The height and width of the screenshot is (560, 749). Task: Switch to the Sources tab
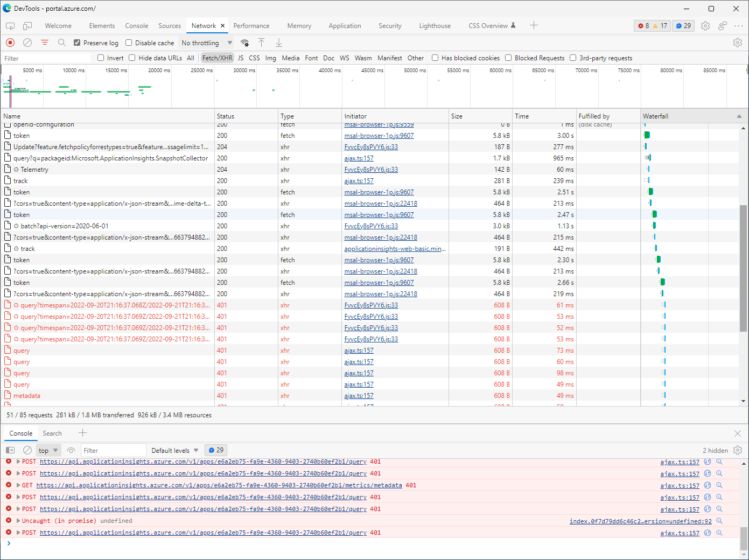170,26
